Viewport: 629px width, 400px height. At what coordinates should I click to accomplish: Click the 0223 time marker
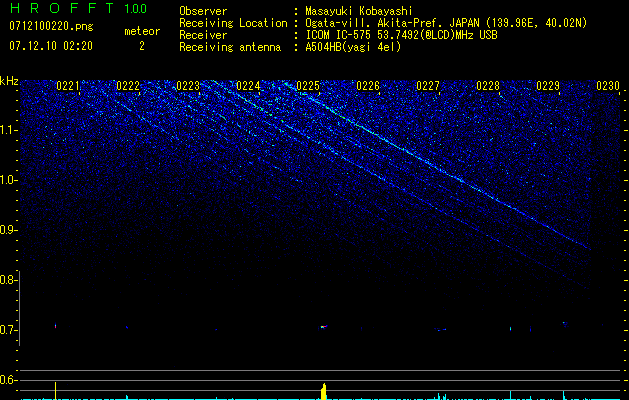[188, 86]
